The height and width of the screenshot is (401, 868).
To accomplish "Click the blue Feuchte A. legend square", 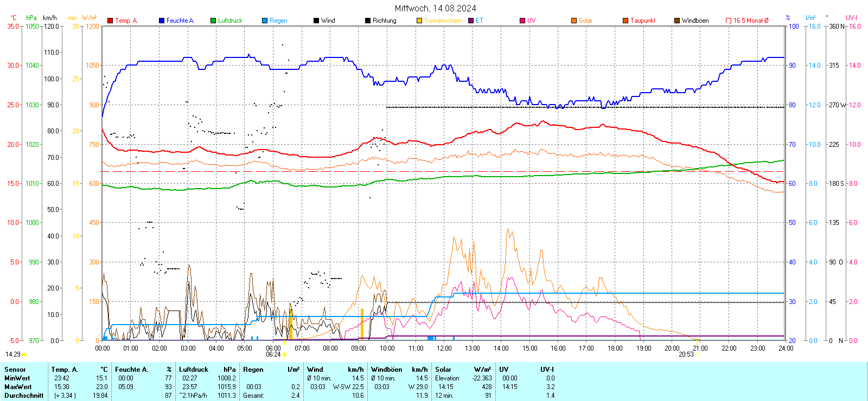I will point(162,21).
